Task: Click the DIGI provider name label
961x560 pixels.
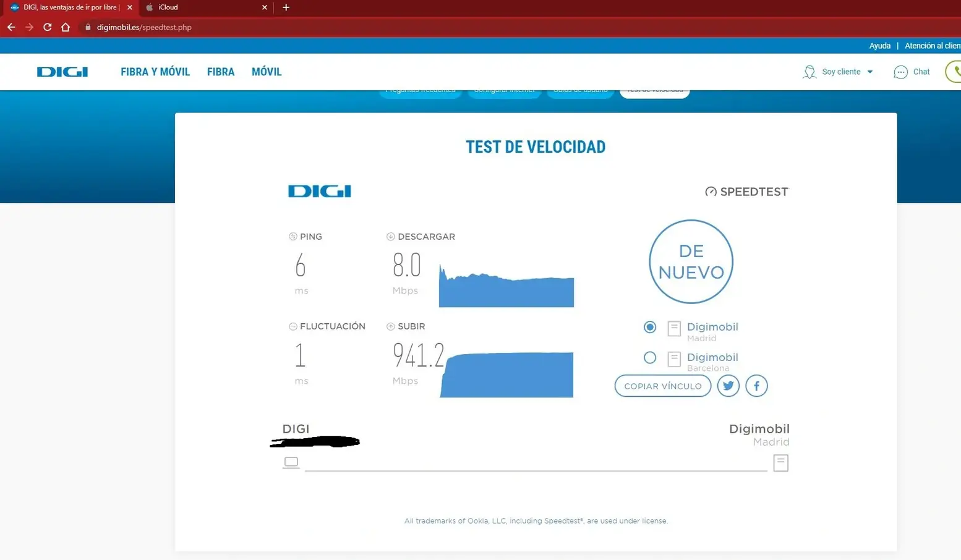Action: [296, 429]
